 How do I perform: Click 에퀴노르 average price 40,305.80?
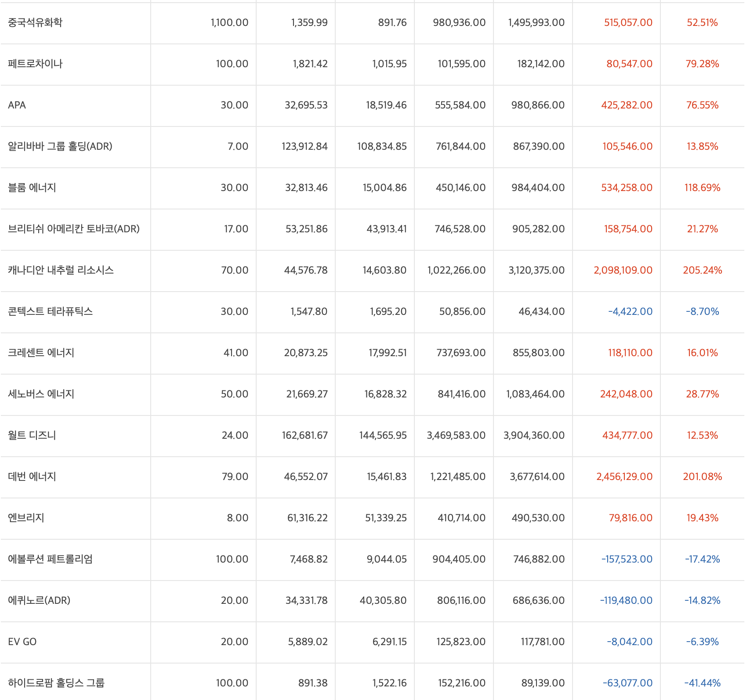(383, 600)
